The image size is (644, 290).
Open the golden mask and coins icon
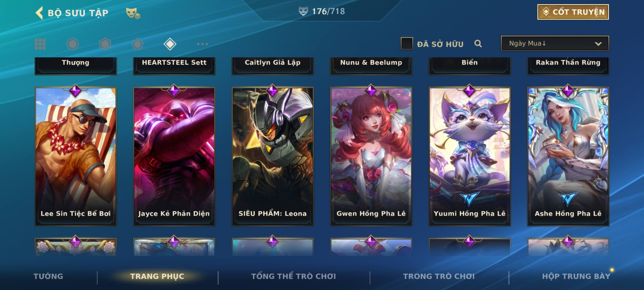(133, 13)
